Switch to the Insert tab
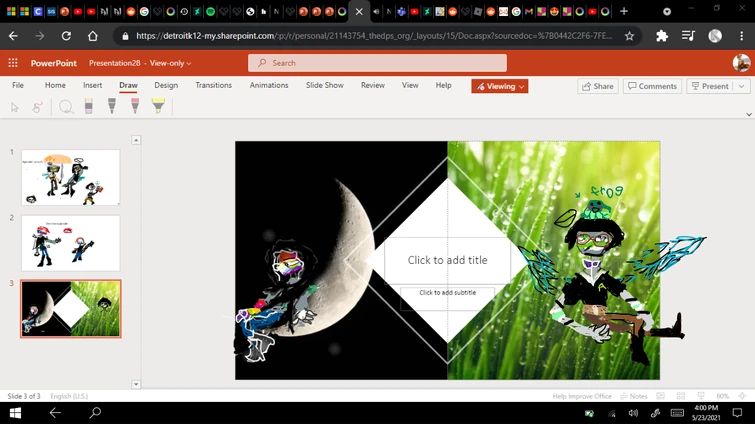The width and height of the screenshot is (755, 424). click(92, 85)
